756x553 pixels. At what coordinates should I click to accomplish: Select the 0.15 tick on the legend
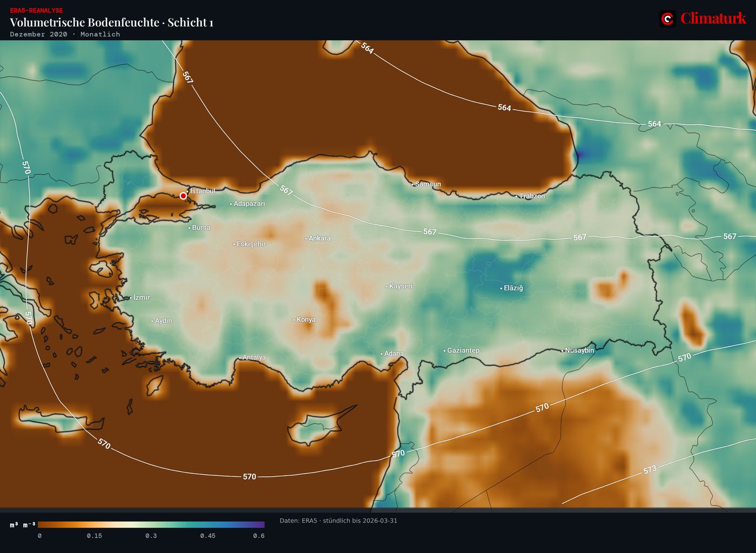coord(94,536)
